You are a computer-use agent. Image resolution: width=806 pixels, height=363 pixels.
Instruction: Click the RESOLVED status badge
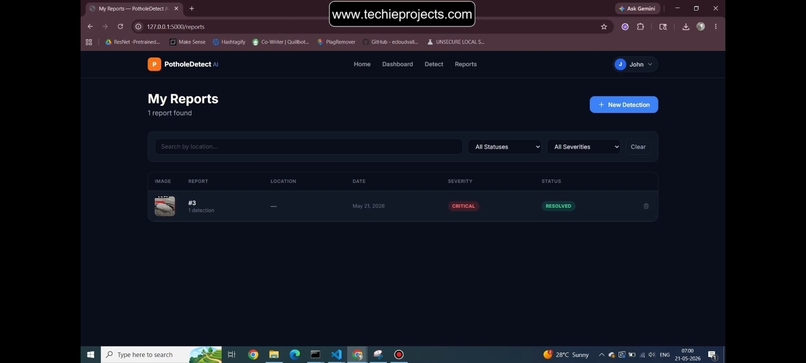tap(558, 206)
